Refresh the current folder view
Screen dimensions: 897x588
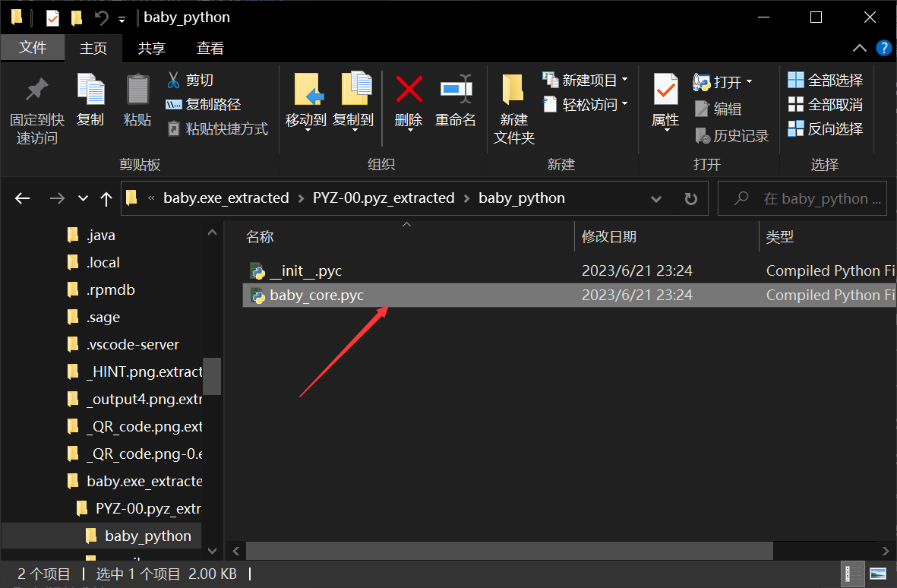pos(691,198)
